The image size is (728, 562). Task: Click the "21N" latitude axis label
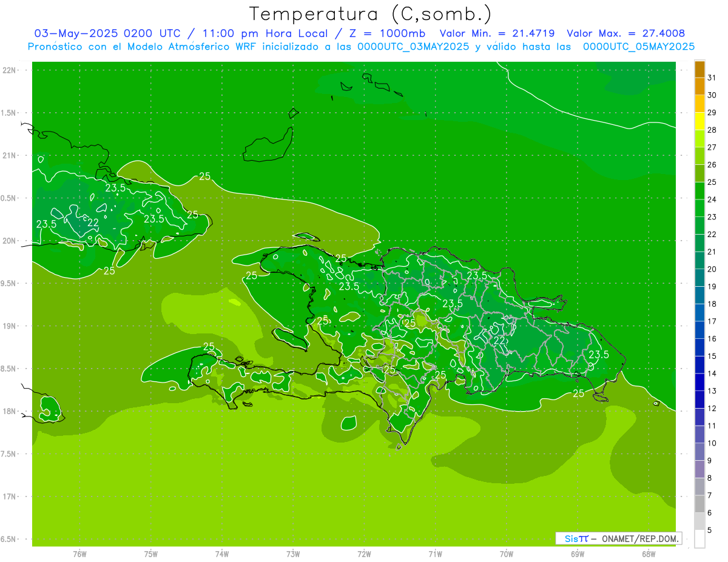point(9,155)
